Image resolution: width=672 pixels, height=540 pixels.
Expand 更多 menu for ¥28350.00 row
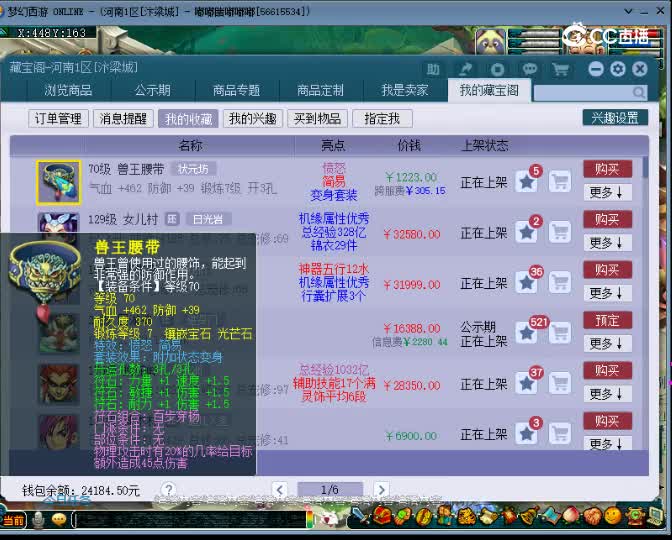click(607, 394)
